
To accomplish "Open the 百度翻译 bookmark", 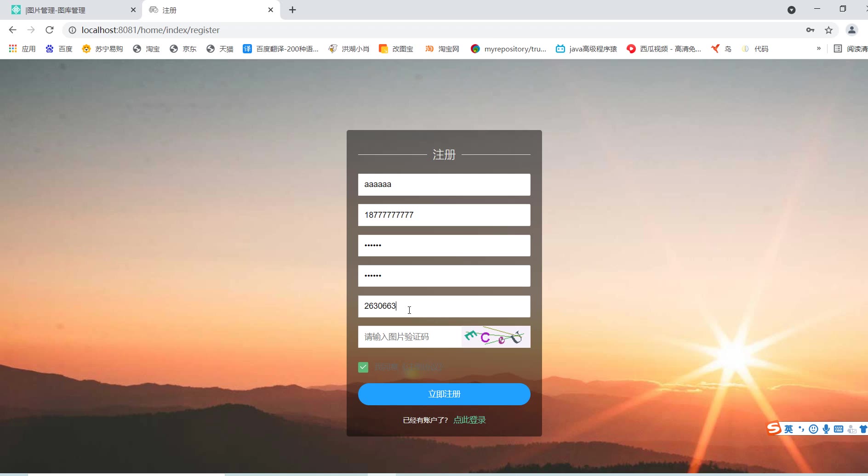I will [280, 49].
